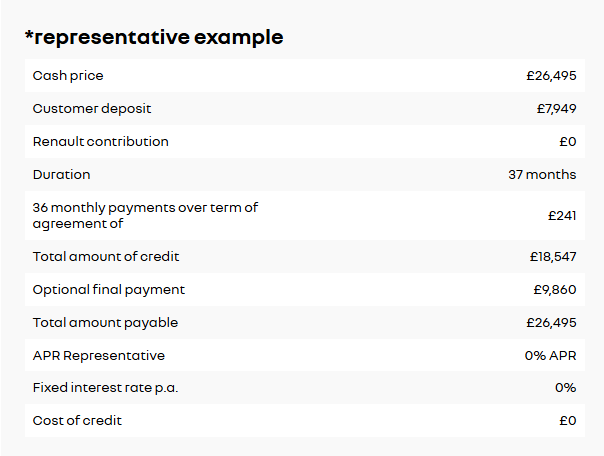Select the Duration row label
604x456 pixels.
pyautogui.click(x=62, y=175)
